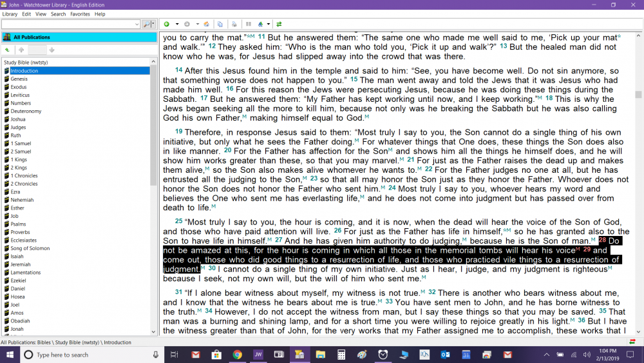Select Daniel in the book list
Viewport: 644px width, 363px height.
coord(17,289)
